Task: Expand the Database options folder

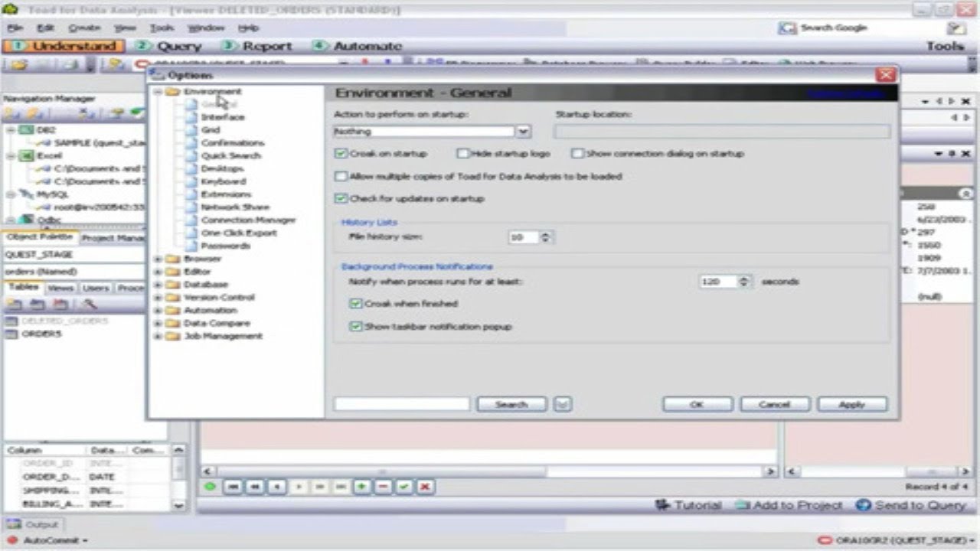Action: click(x=158, y=285)
